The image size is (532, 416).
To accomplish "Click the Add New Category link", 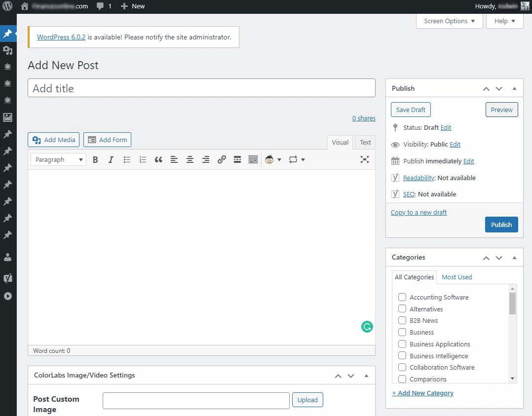I will tap(422, 393).
